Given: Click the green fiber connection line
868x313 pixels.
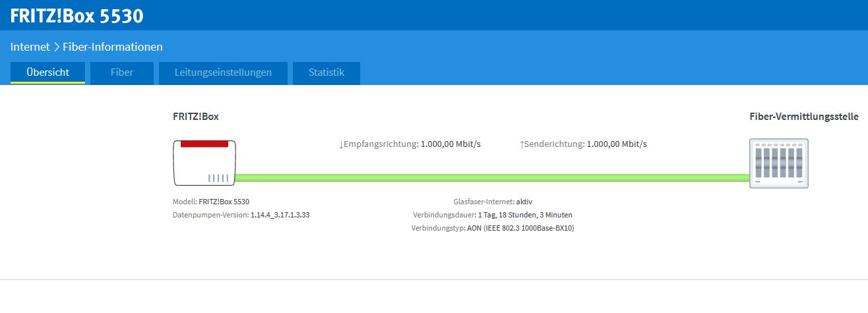Looking at the screenshot, I should click(492, 178).
